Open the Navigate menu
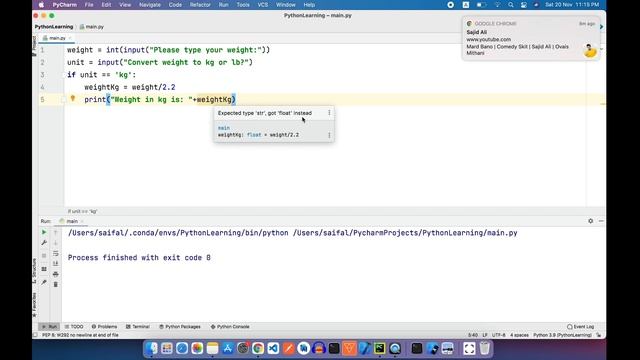 [150, 5]
